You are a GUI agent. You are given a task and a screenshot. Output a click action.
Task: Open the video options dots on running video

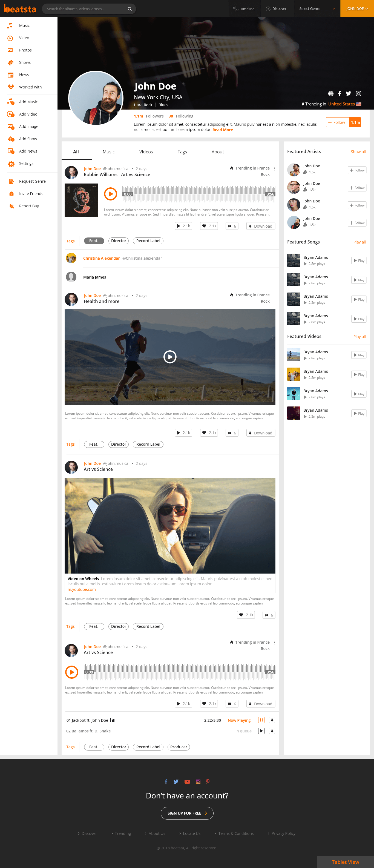pyautogui.click(x=273, y=337)
